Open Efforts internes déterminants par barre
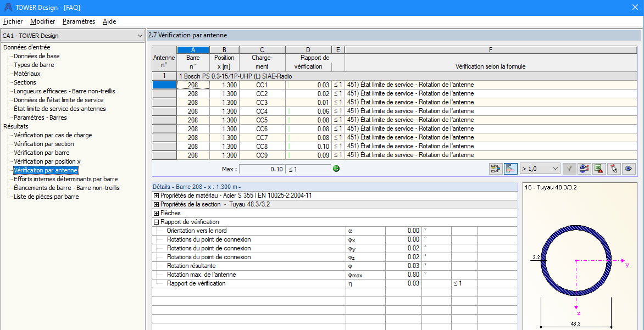 [66, 179]
